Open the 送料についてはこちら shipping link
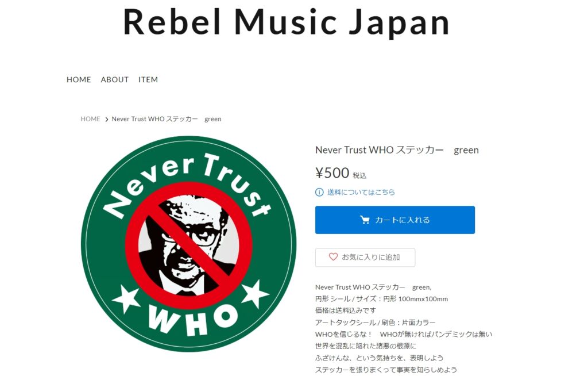Viewport: 588px width, 376px height. tap(361, 193)
